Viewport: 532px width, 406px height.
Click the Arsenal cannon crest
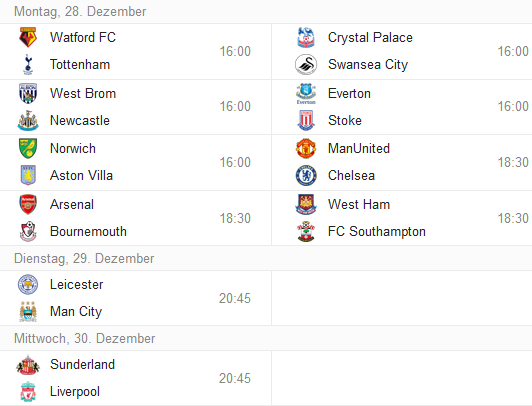28,204
